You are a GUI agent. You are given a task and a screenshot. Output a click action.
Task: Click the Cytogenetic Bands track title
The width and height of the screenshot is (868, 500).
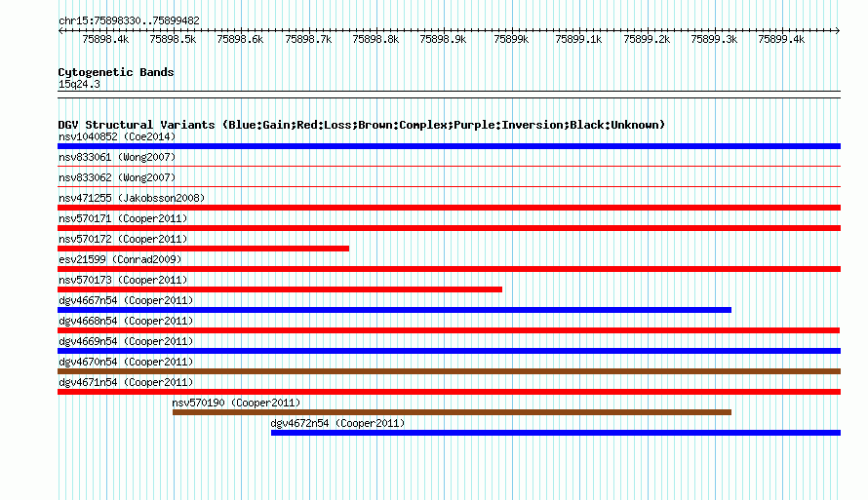[x=116, y=72]
